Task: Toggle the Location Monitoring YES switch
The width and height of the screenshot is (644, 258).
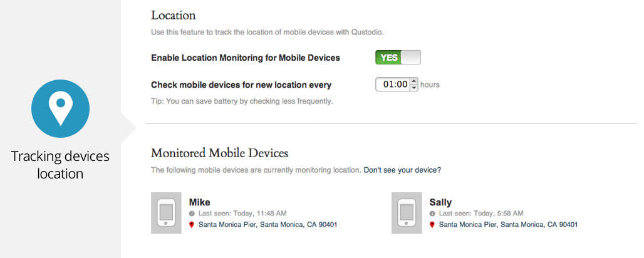Action: click(x=398, y=58)
